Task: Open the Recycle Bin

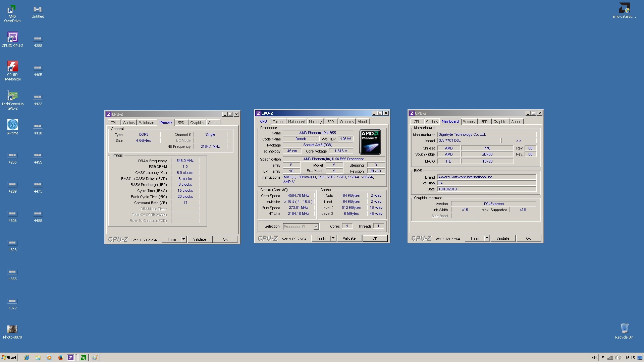Action: tap(624, 331)
